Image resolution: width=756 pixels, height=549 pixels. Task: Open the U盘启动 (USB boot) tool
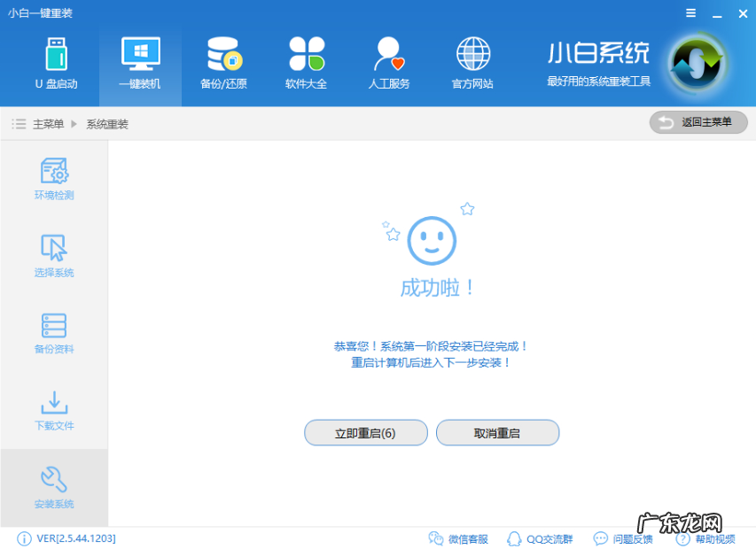click(55, 60)
